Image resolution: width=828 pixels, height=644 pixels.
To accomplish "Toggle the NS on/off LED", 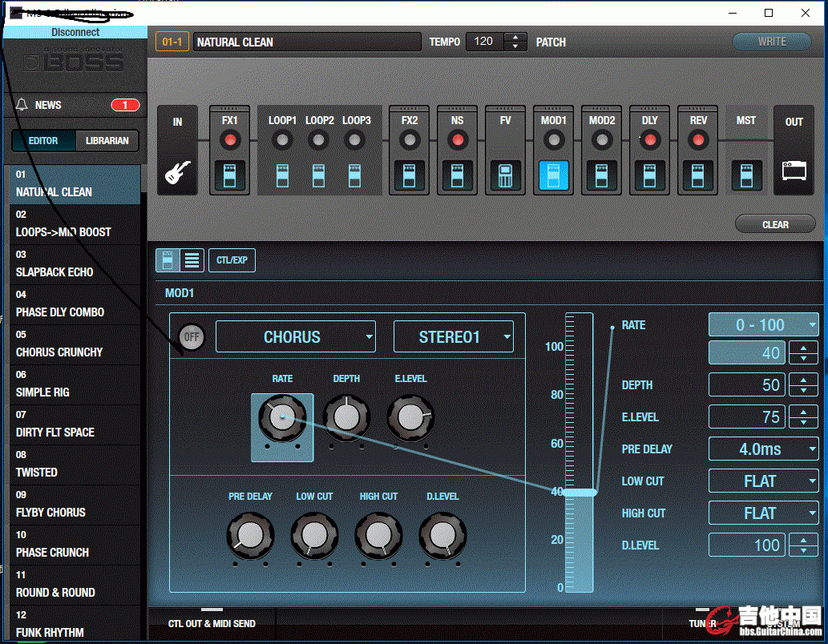I will pyautogui.click(x=458, y=140).
